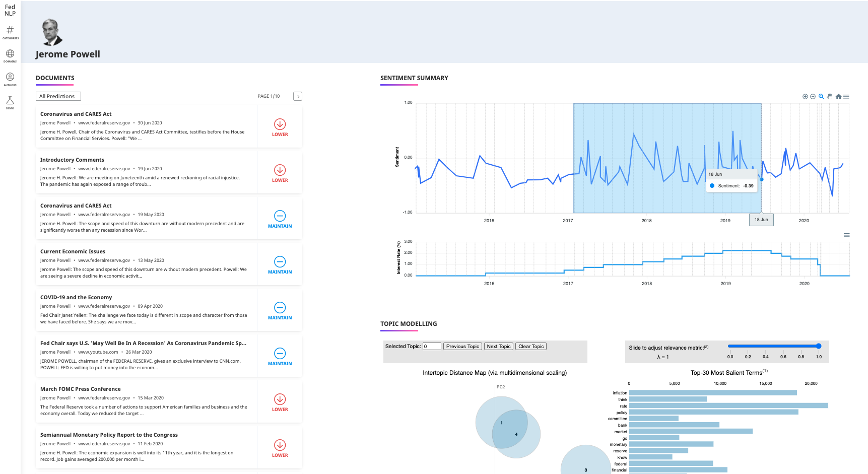Viewport: 868px width, 474px height.
Task: Click the 'market' term bar
Action: (691, 431)
